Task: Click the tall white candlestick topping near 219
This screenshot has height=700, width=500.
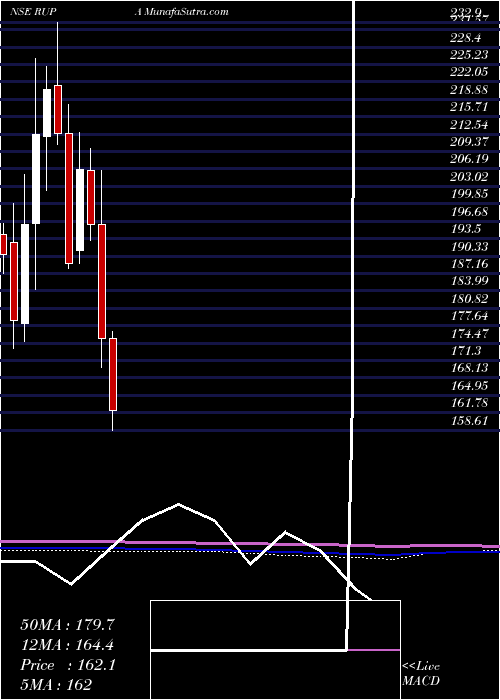Action: click(x=47, y=112)
